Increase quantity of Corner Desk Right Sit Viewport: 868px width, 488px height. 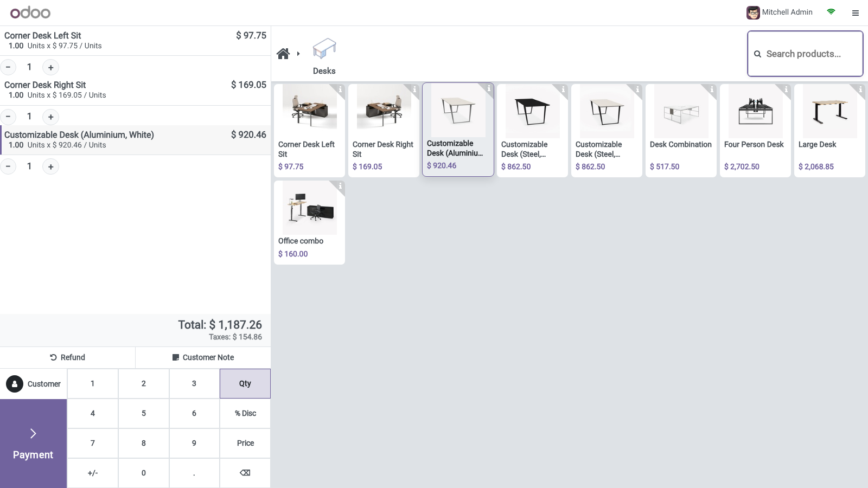tap(50, 117)
